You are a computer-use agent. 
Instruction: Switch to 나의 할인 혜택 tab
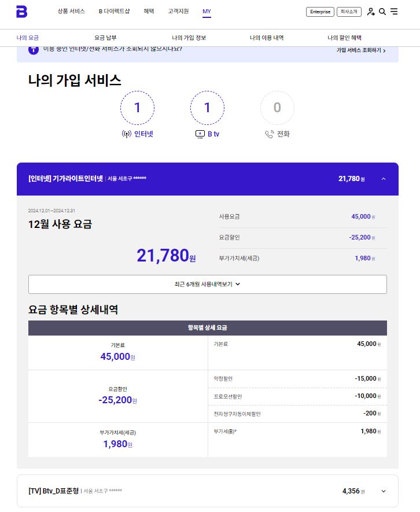[345, 38]
